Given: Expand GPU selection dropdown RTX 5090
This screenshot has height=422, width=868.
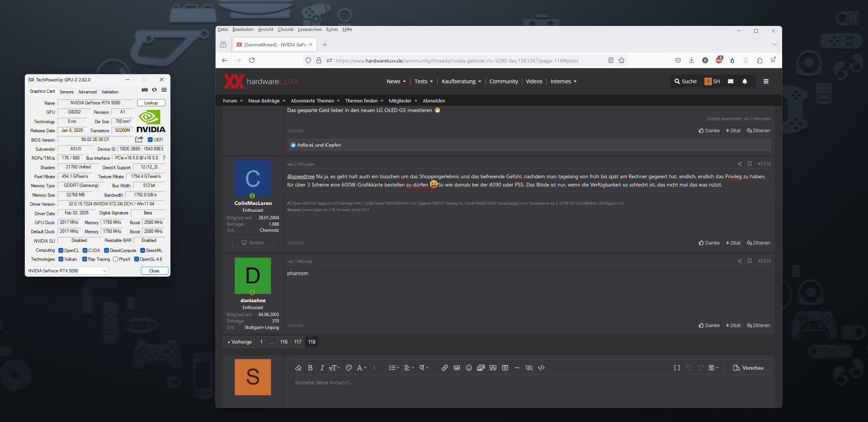Looking at the screenshot, I should [x=105, y=271].
